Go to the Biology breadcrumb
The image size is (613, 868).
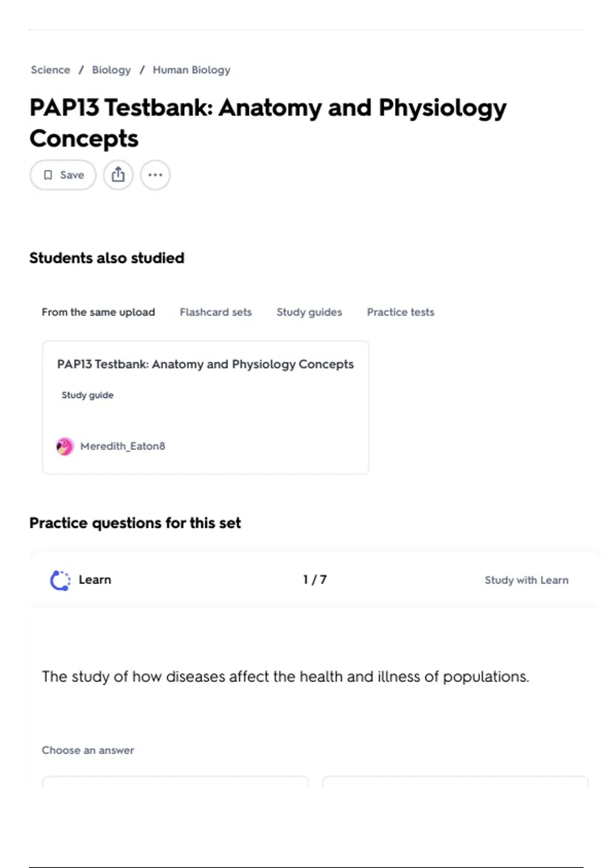[111, 70]
